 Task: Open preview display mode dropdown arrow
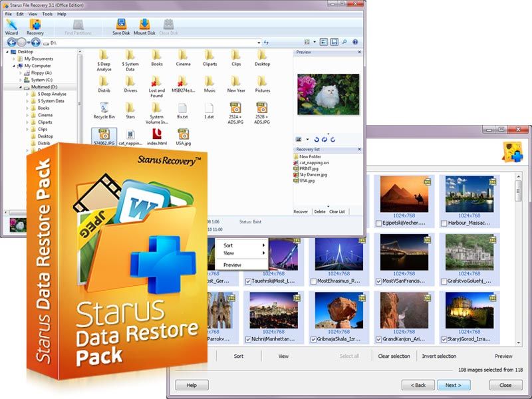307,140
